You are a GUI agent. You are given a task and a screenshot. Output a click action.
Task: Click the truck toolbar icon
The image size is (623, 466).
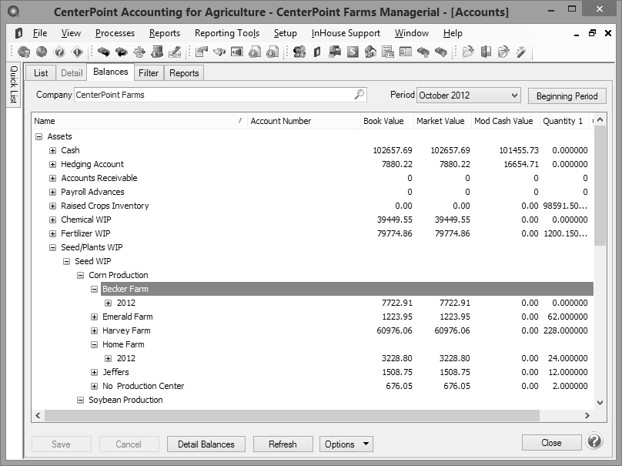335,52
